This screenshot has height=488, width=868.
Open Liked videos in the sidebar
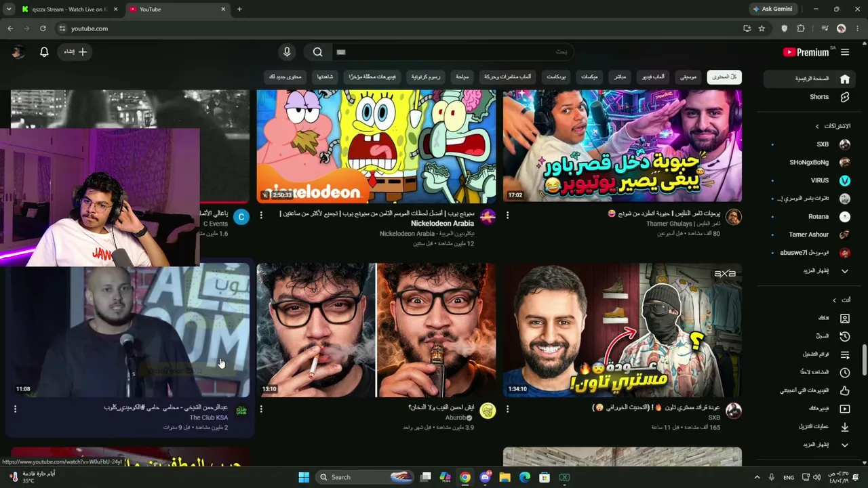click(808, 390)
